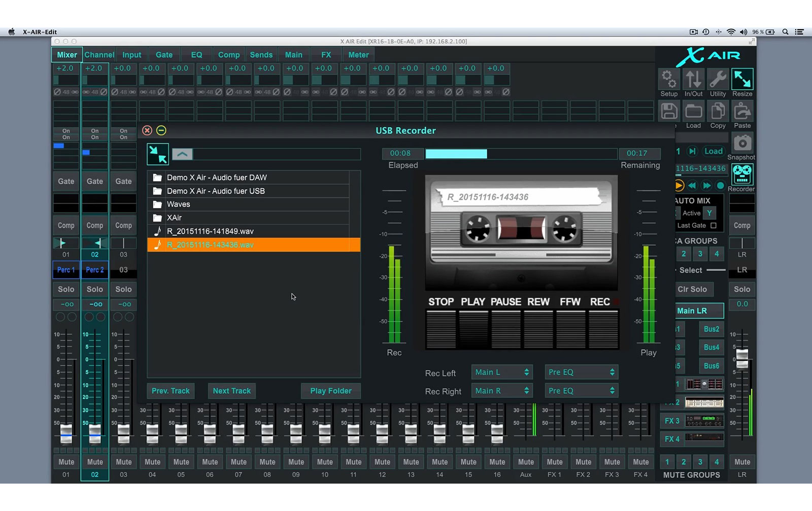Click the snapshot next-step icon beside Load
The image size is (812, 511).
pyautogui.click(x=692, y=151)
